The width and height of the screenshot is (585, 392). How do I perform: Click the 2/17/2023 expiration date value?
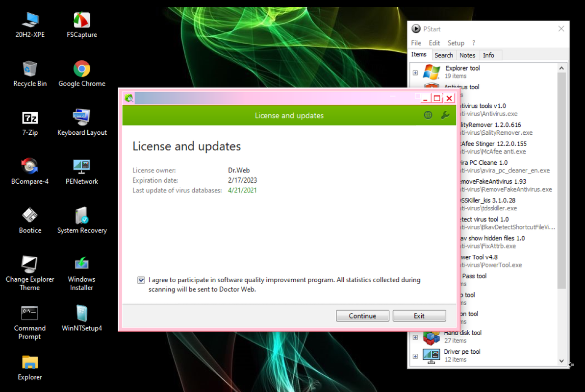242,180
